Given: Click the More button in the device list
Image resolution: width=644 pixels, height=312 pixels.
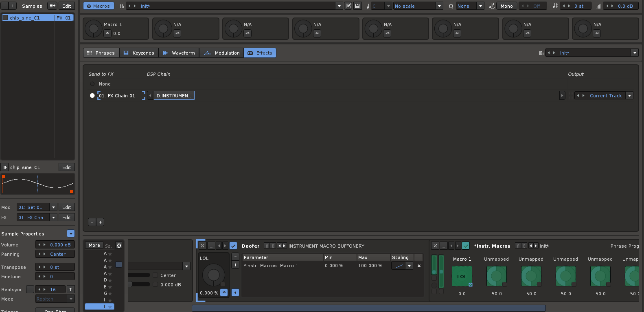Looking at the screenshot, I should [94, 245].
